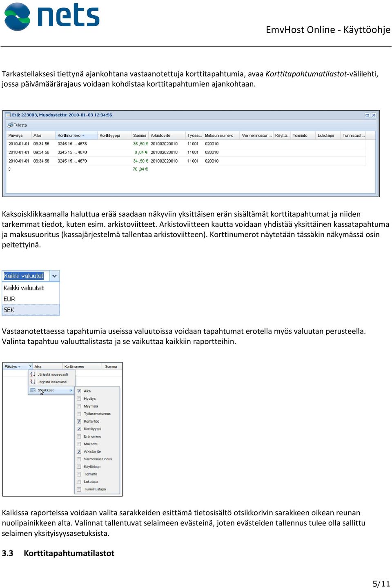Enable the Maksettu column checkbox
The width and height of the screenshot is (392, 588).
[79, 444]
